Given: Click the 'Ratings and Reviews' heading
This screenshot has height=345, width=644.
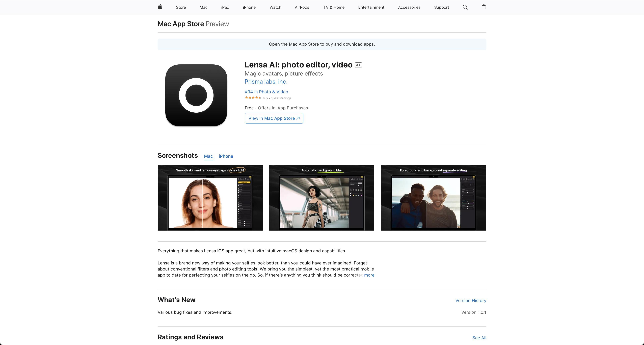Looking at the screenshot, I should coord(190,337).
